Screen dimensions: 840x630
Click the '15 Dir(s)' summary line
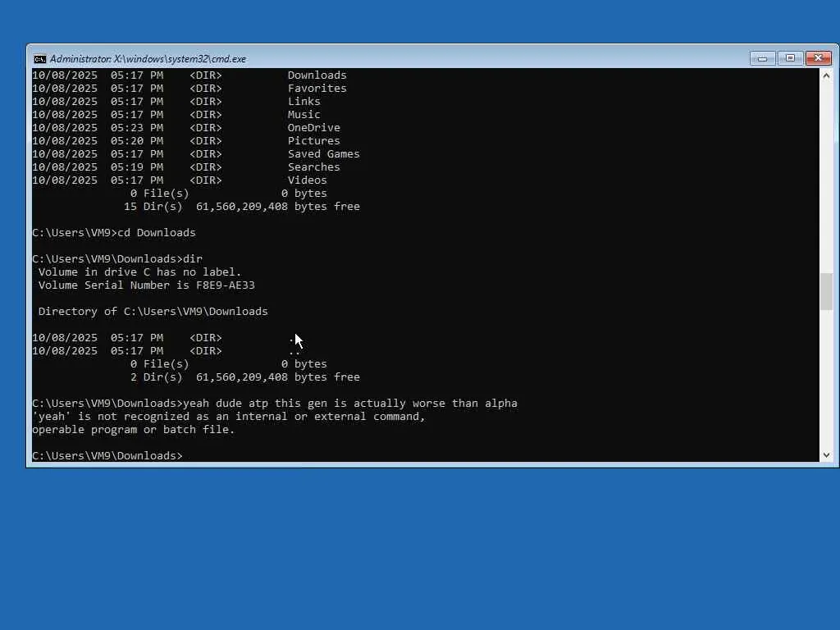click(242, 206)
